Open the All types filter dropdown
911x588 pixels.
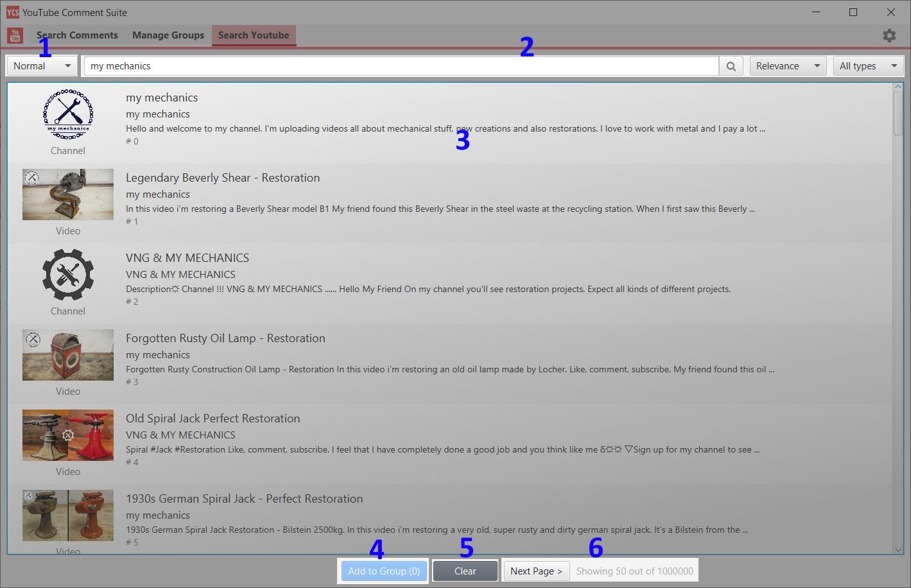click(868, 66)
